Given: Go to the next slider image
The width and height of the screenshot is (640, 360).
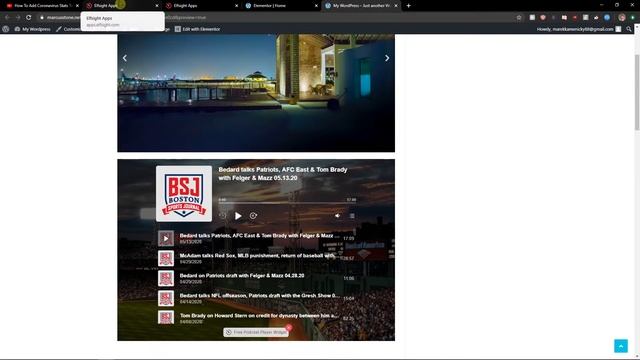Looking at the screenshot, I should point(387,58).
